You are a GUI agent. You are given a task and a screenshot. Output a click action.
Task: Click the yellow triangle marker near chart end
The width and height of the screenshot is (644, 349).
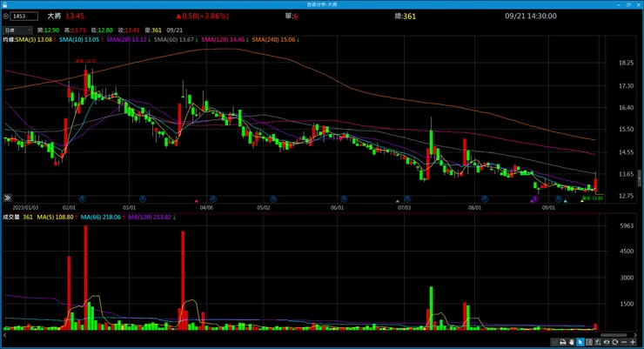tap(582, 201)
